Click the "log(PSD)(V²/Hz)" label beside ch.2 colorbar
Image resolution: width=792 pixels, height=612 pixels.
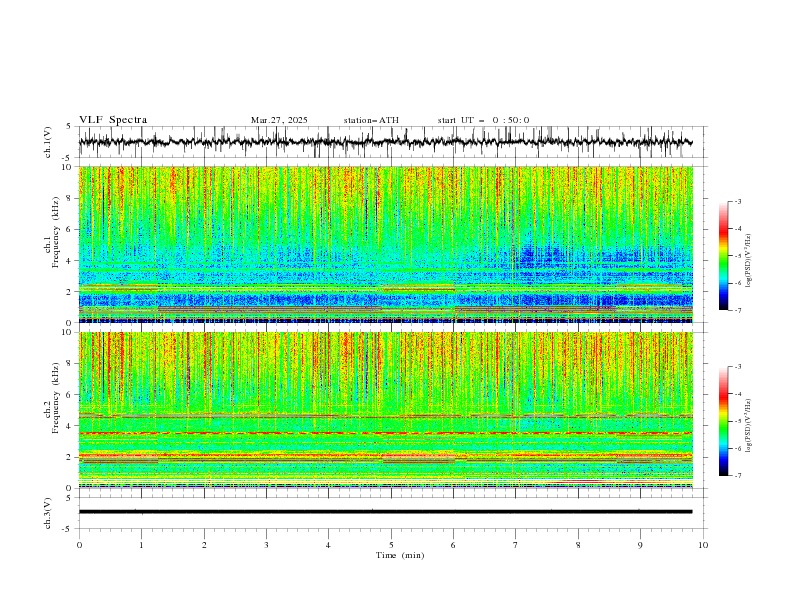coord(748,426)
